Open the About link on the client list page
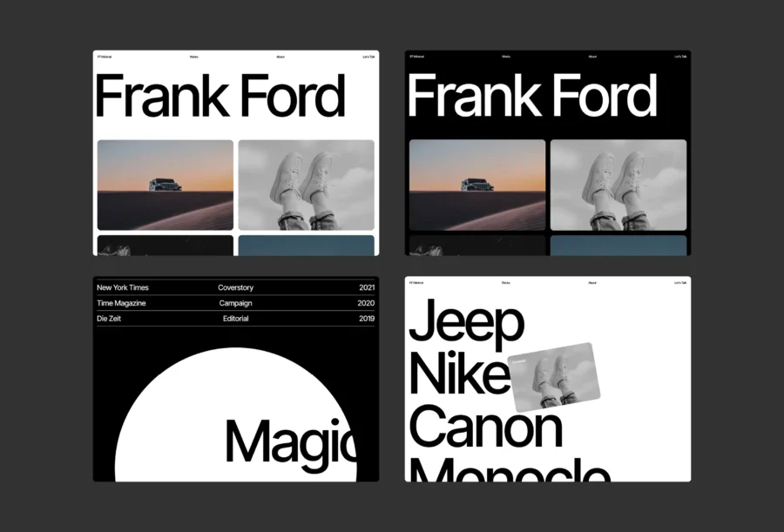Viewport: 784px width, 532px height. point(592,282)
